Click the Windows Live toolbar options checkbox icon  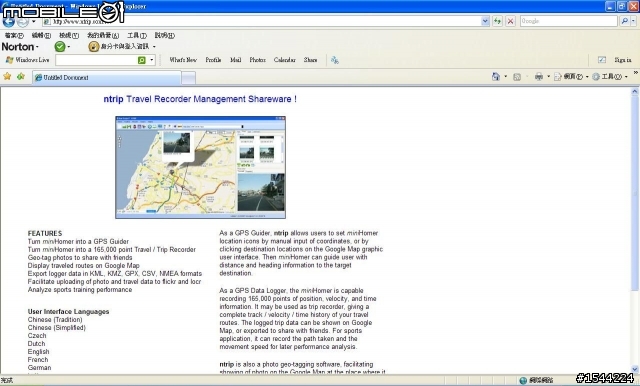click(x=602, y=60)
